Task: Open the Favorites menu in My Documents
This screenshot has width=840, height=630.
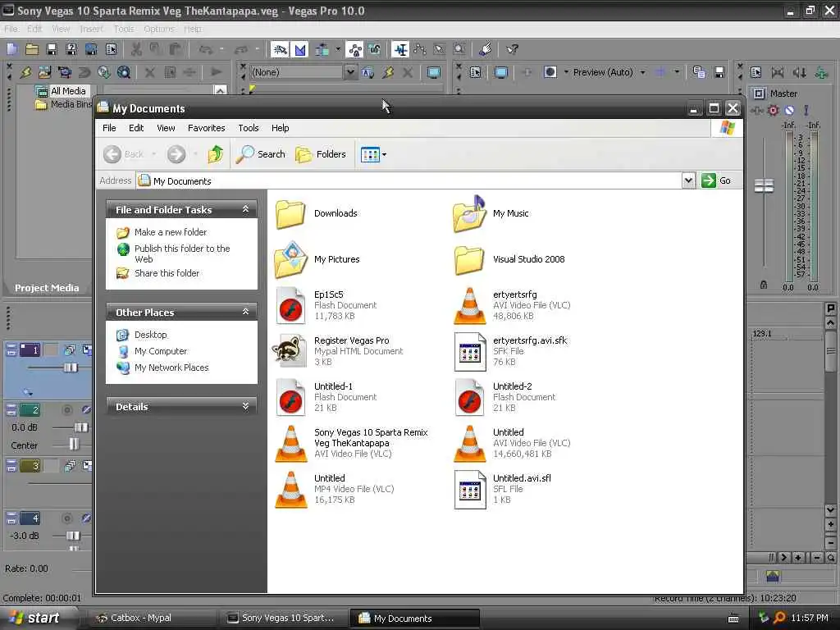Action: coord(206,128)
